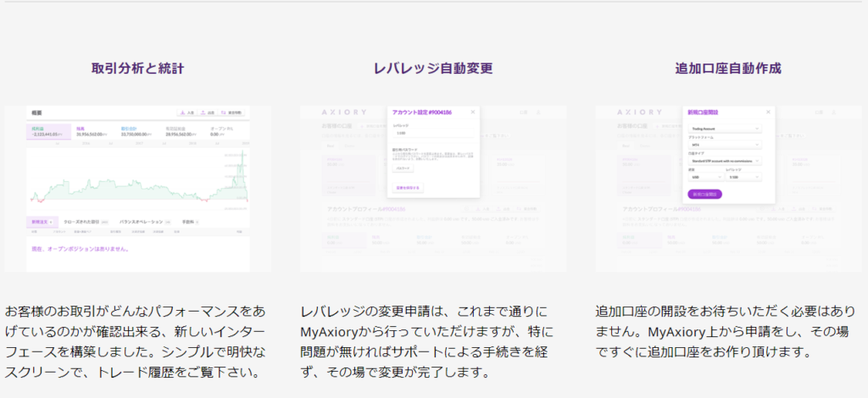868x398 pixels.
Task: Click the leverage input field in アカウント設定
Action: click(x=432, y=132)
